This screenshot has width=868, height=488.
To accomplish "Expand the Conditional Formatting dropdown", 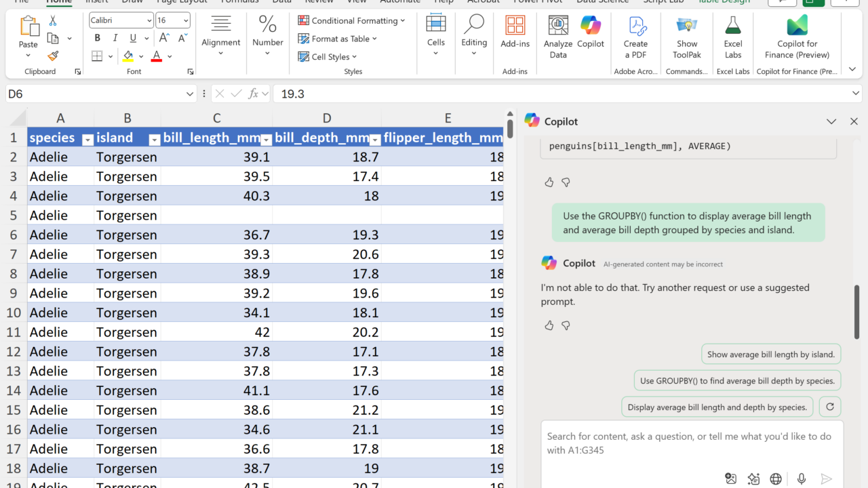I will 351,20.
